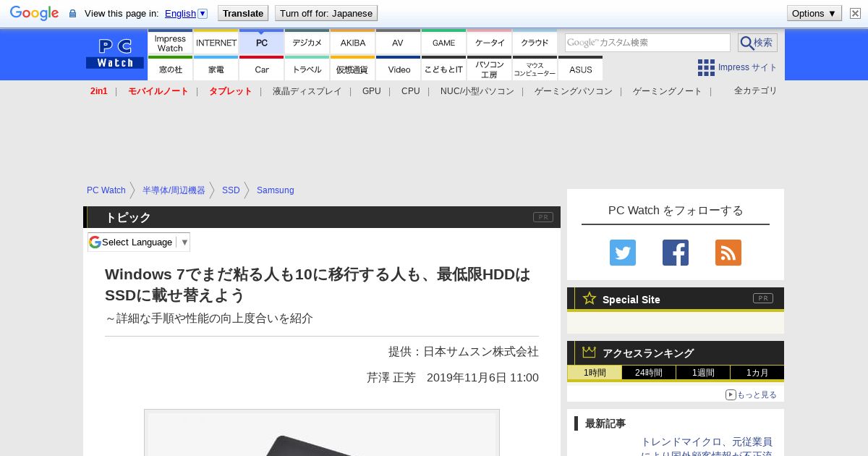Viewport: 868px width, 456px height.
Task: Open the マウスコンピューター tab
Action: click(x=535, y=69)
